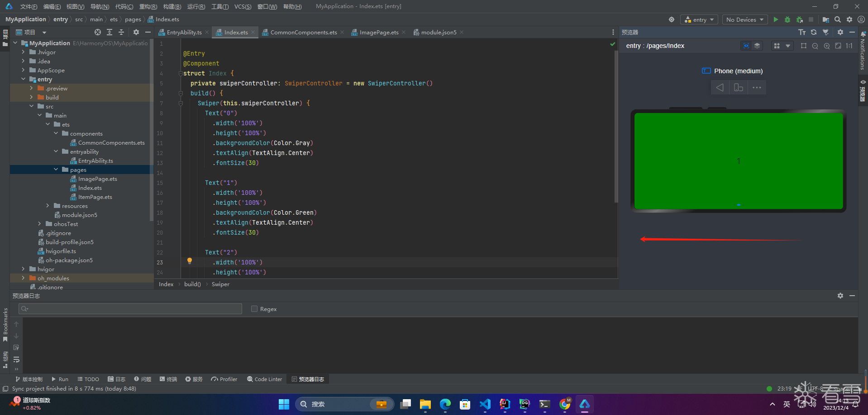
Task: Open the VCS(S) menu
Action: pos(243,6)
